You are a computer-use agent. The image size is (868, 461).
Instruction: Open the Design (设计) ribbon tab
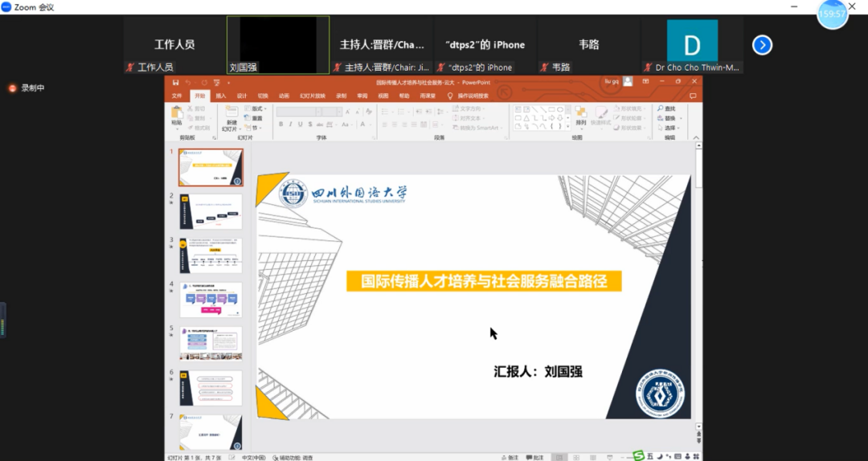[242, 96]
